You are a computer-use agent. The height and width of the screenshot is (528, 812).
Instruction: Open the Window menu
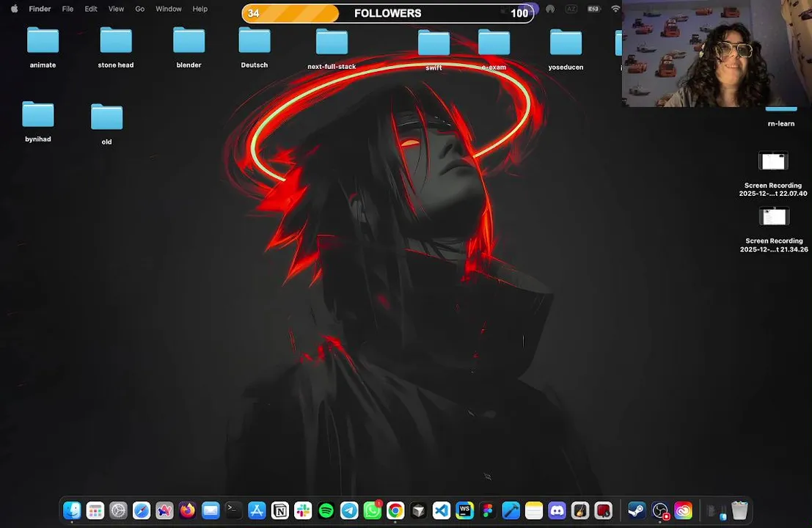(x=169, y=9)
